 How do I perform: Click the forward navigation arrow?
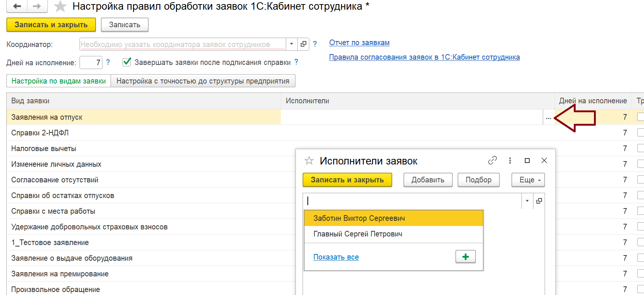coord(37,6)
